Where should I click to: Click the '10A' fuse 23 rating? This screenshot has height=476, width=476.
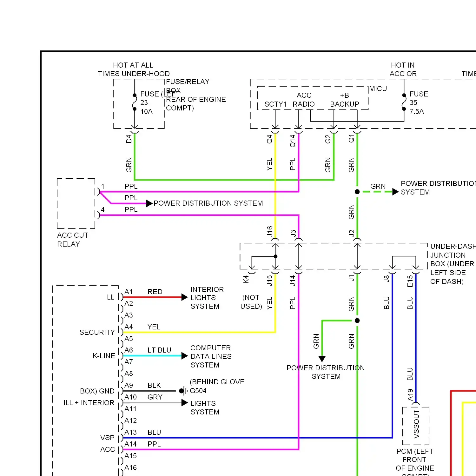146,111
